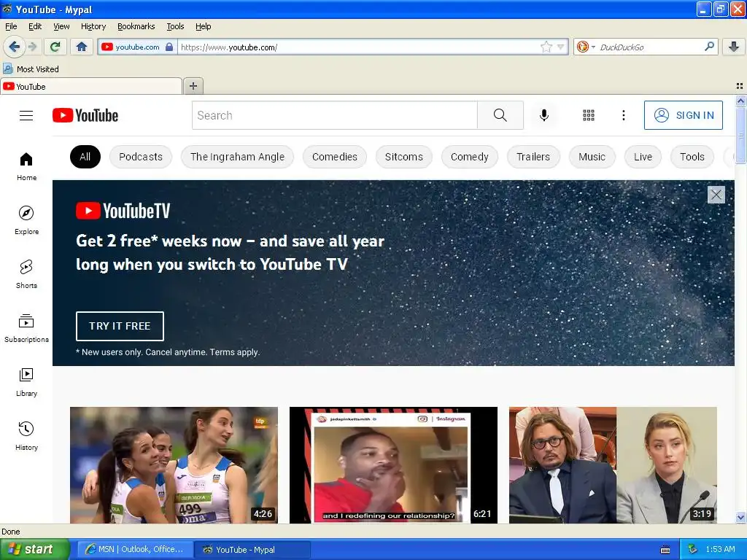Go to Home in the sidebar
Image resolution: width=747 pixels, height=560 pixels.
[26, 166]
